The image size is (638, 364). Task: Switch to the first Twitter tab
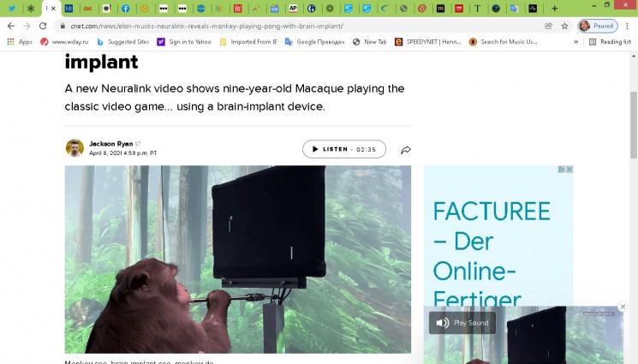pos(12,8)
